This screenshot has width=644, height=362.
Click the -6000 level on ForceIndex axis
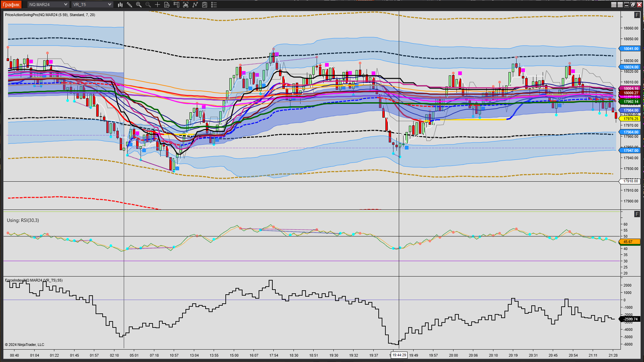click(x=628, y=345)
